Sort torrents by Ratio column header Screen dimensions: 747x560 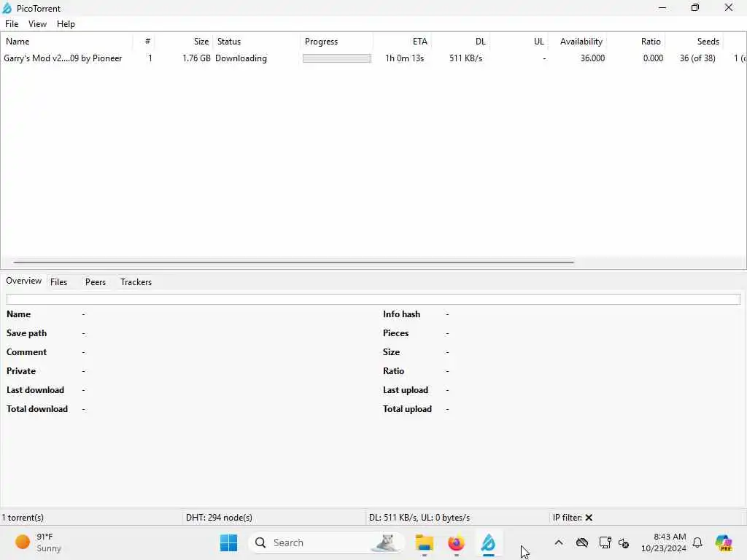click(635, 42)
